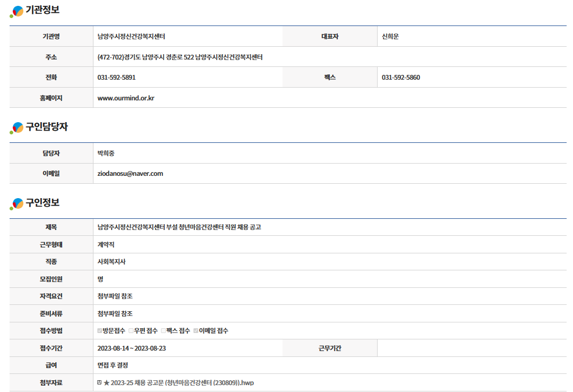Click the contact person name 박희중
Screen dimensions: 573x392
tap(106, 154)
